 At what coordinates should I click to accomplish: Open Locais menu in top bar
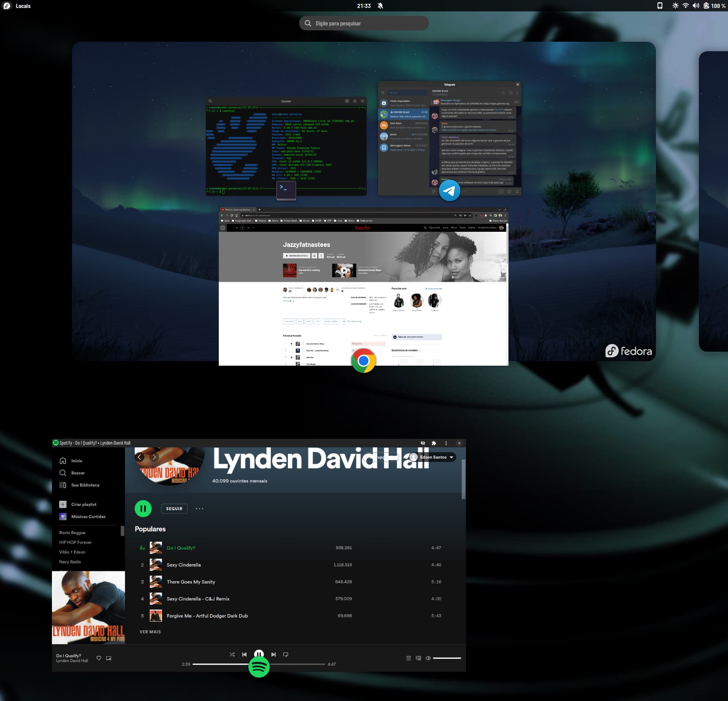point(23,6)
